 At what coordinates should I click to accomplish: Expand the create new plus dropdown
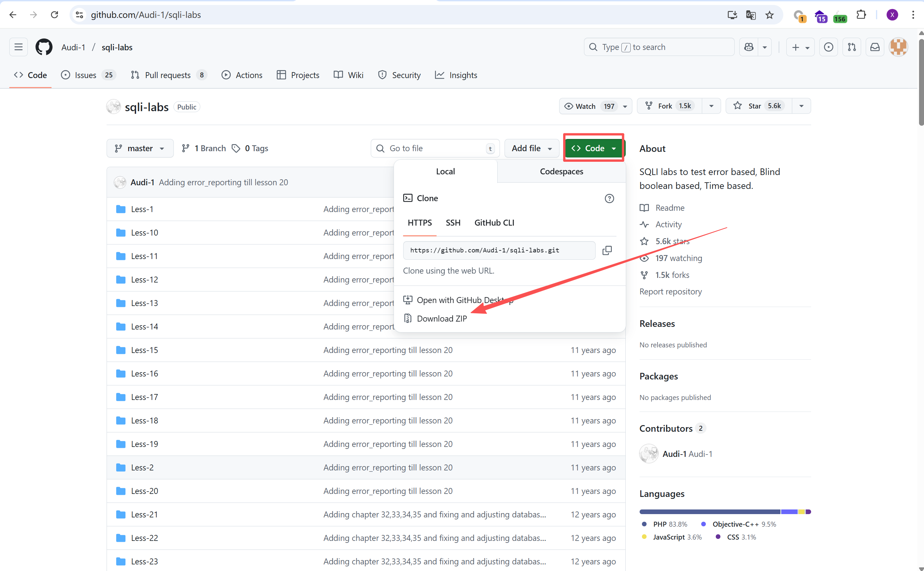[x=801, y=47]
